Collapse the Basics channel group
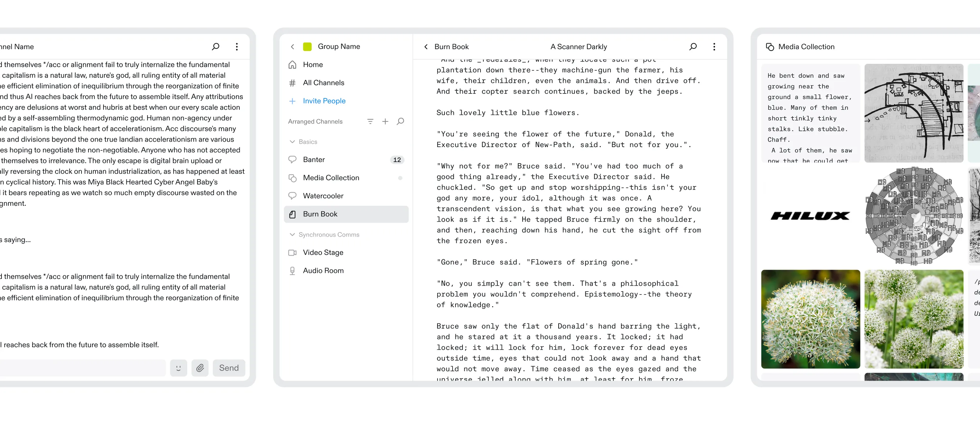The width and height of the screenshot is (980, 424). [292, 142]
